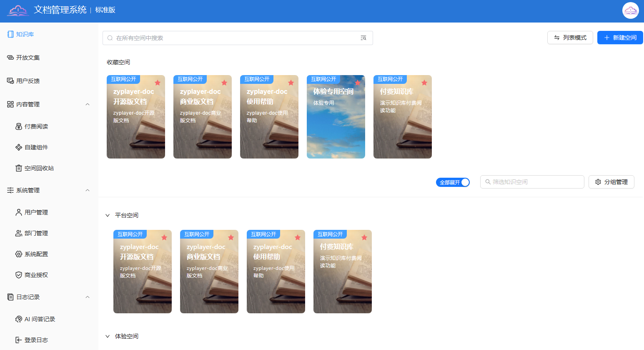Toggle the 全部展开 switch
Image resolution: width=644 pixels, height=350 pixels.
tap(453, 182)
